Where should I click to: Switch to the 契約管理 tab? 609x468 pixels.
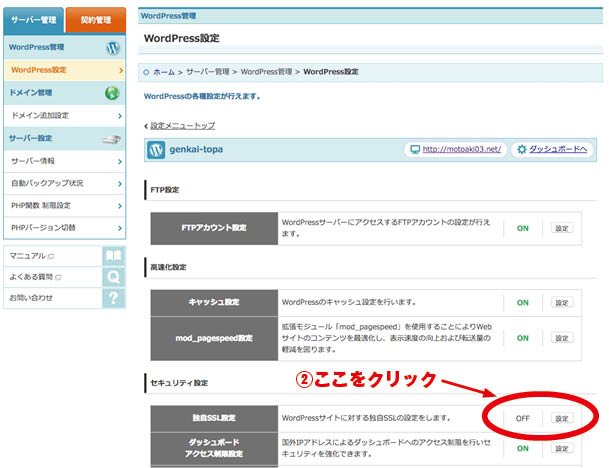(96, 19)
